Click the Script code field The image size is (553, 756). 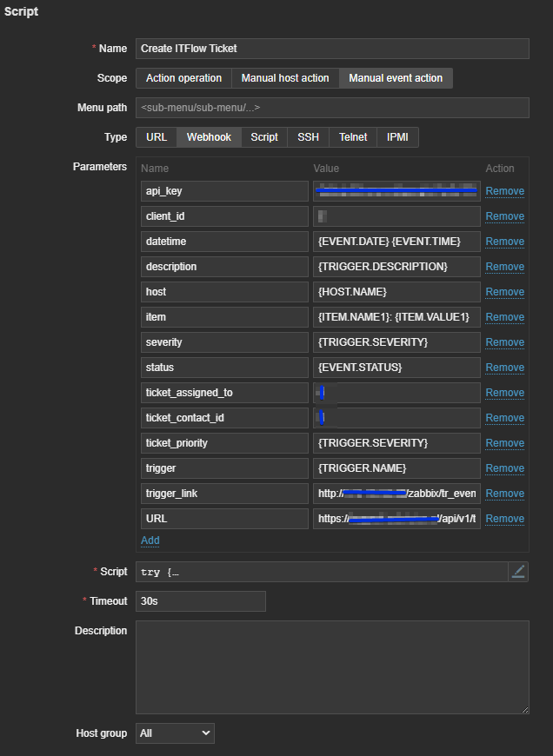tap(322, 572)
